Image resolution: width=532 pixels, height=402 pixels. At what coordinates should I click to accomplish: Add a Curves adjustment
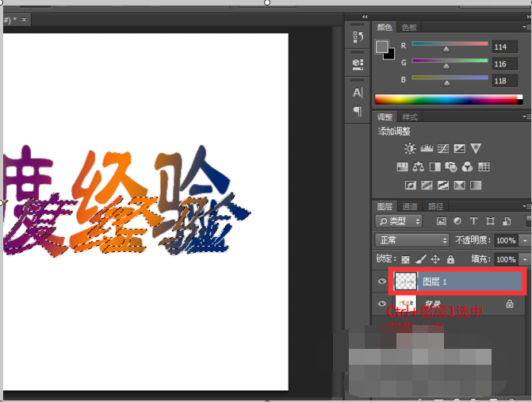point(442,148)
